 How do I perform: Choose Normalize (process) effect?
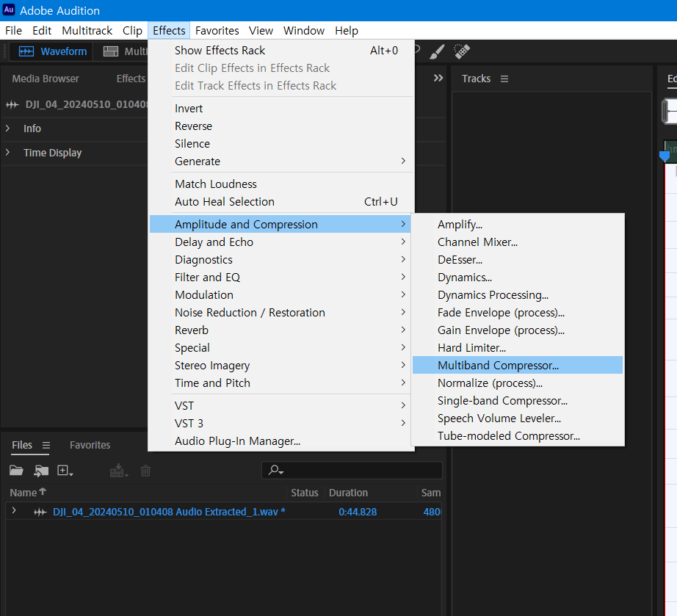(518, 383)
